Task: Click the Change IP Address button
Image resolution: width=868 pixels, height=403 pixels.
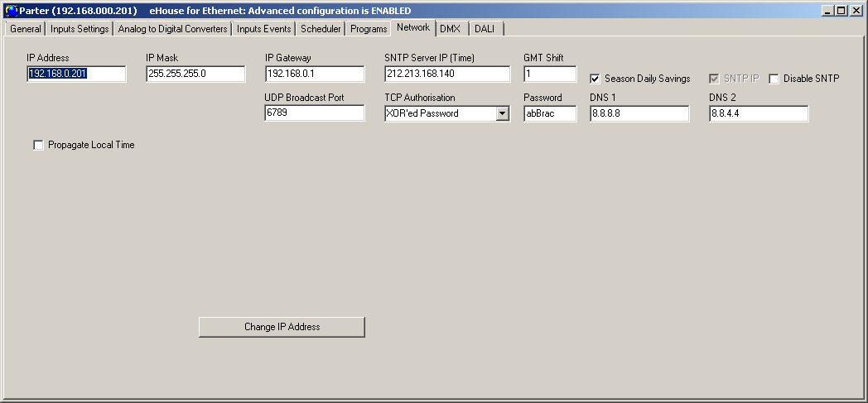Action: 282,327
